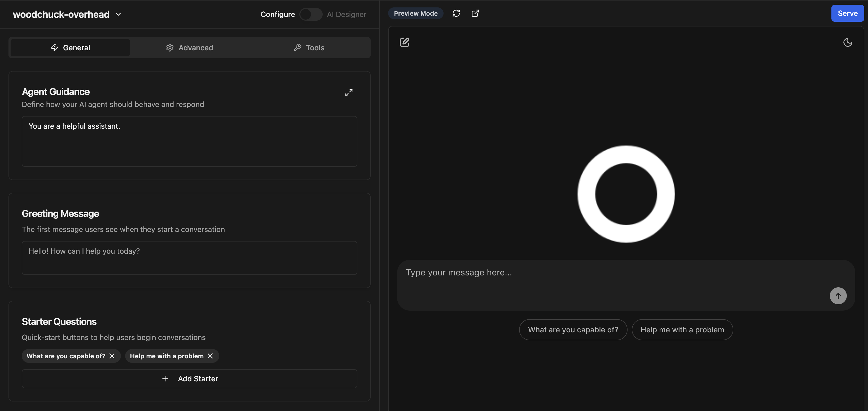Toggle dark mode with the moon icon
Viewport: 868px width, 411px height.
[x=848, y=42]
